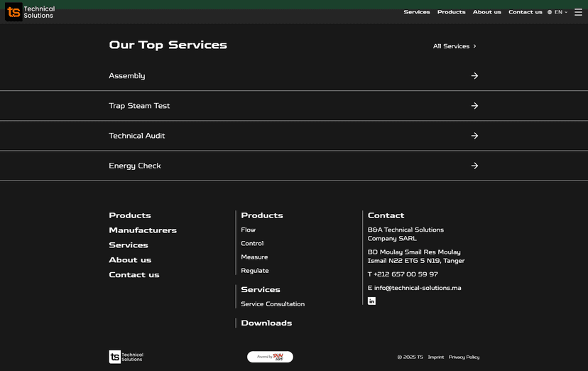The width and height of the screenshot is (588, 371).
Task: Click the arrow icon beside Energy Check
Action: (474, 166)
